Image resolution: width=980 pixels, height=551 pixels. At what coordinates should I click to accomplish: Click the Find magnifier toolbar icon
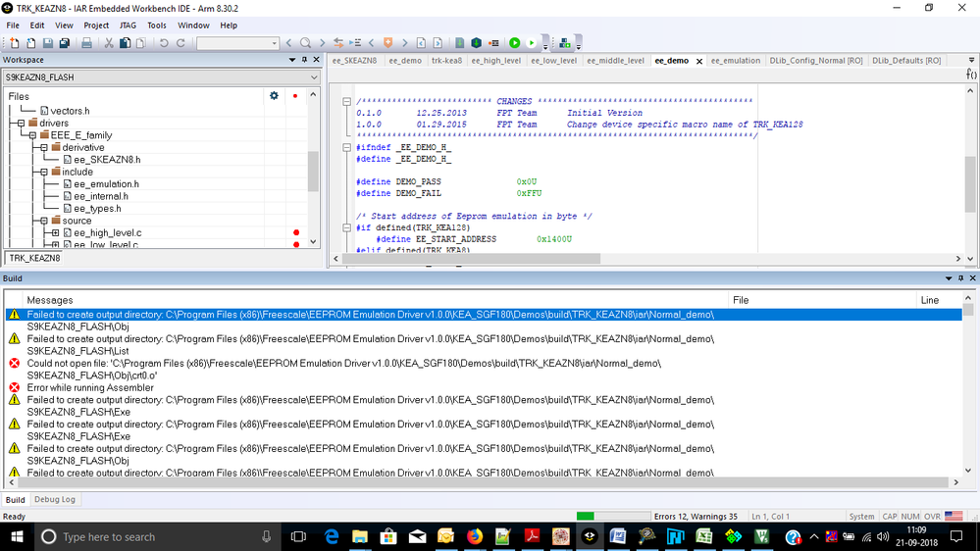point(306,43)
